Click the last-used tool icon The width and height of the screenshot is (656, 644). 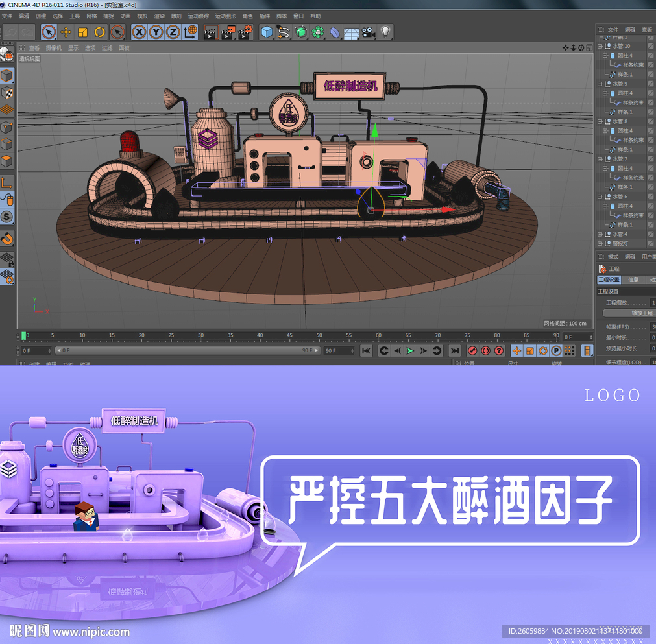click(117, 32)
